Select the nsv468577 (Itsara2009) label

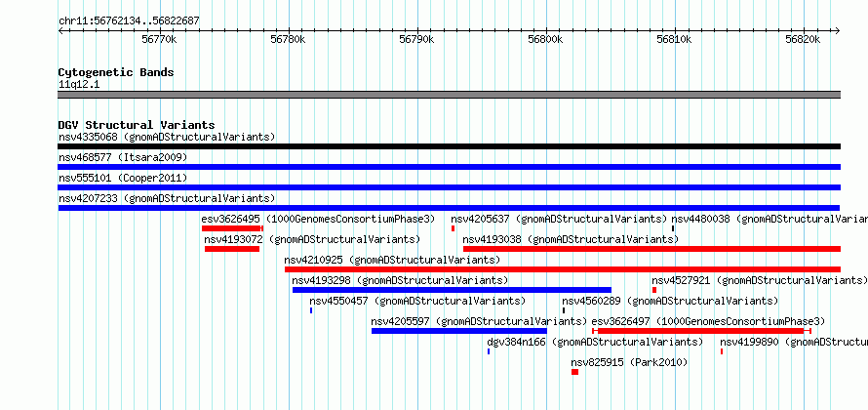click(123, 157)
